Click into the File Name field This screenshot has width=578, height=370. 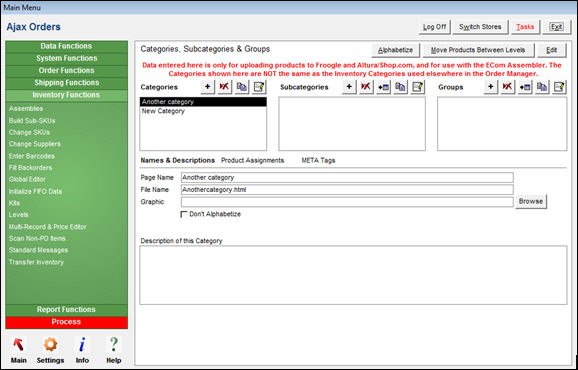tap(347, 190)
